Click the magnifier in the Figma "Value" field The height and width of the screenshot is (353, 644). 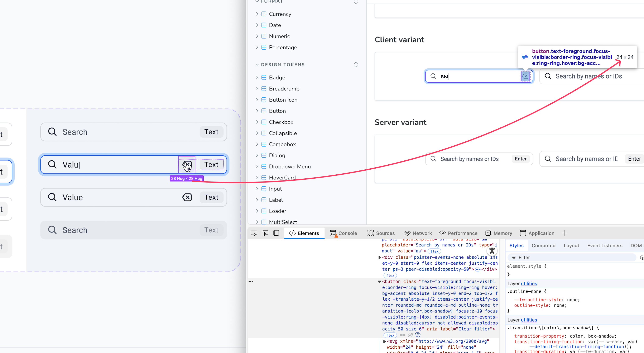pyautogui.click(x=52, y=197)
